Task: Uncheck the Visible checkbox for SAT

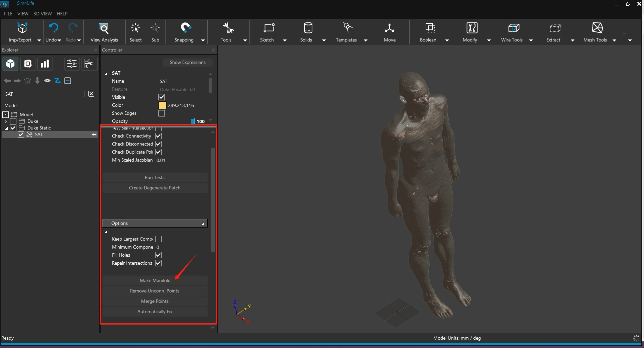Action: (162, 97)
